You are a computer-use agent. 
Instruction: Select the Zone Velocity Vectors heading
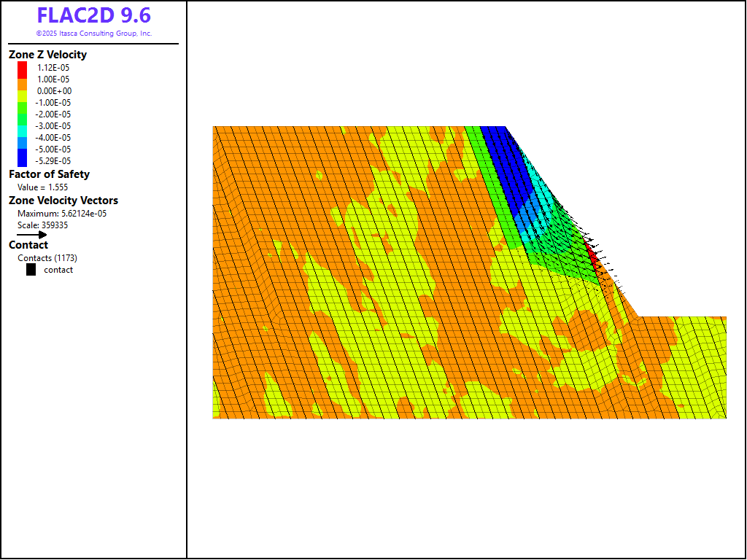[x=63, y=201]
